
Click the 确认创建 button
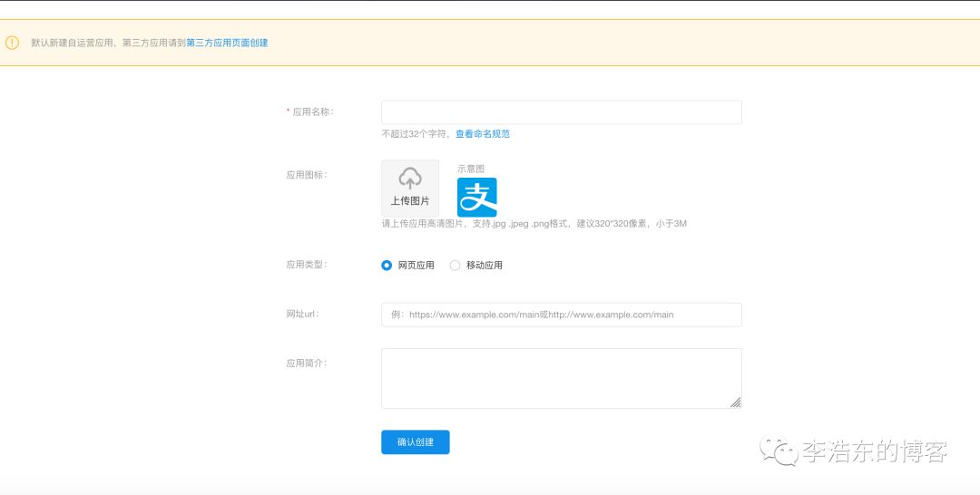(415, 442)
